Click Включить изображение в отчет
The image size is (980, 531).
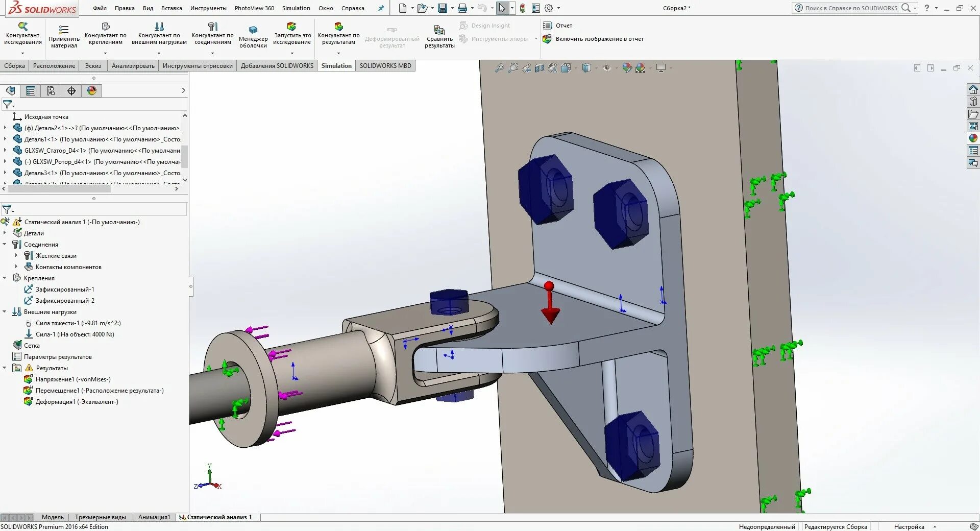coord(593,39)
